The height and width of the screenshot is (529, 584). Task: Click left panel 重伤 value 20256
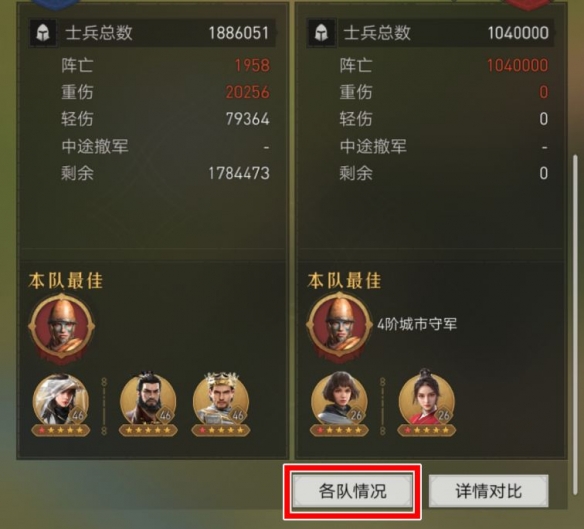(247, 92)
